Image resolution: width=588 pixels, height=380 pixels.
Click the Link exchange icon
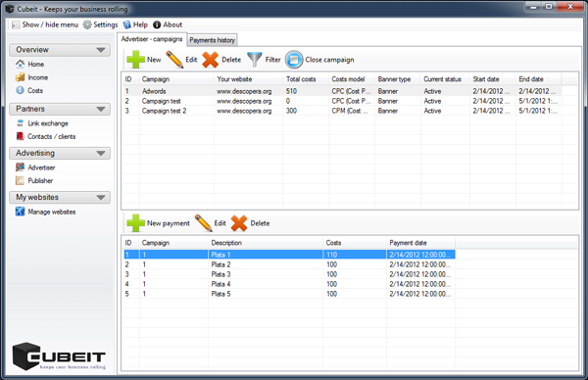[20, 123]
